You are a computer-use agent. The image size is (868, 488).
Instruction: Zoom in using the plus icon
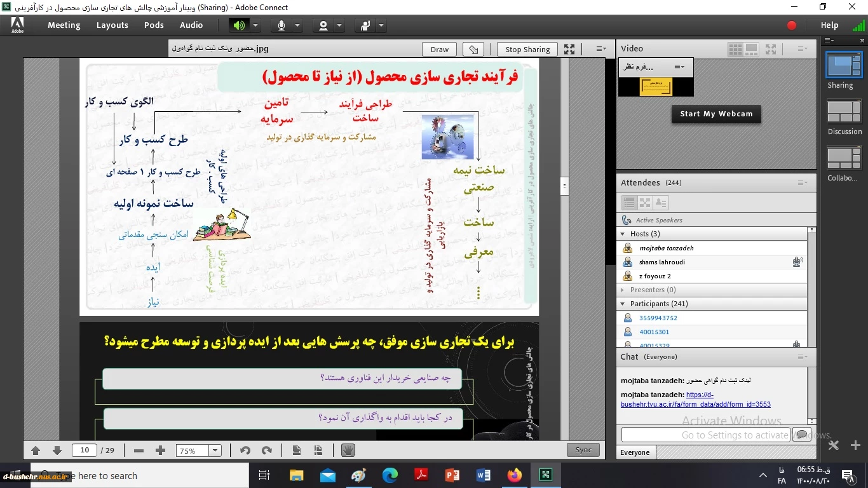160,451
